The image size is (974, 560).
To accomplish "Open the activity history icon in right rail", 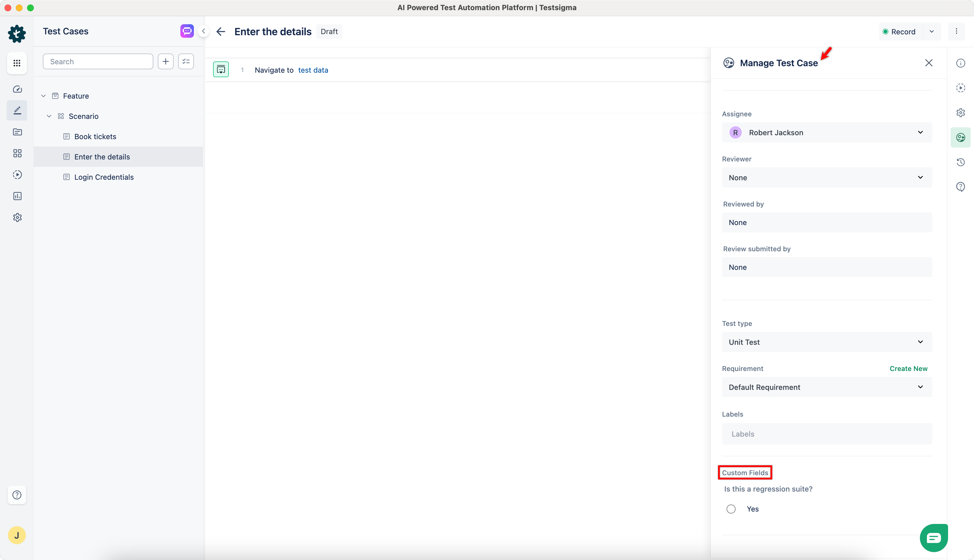I will pos(960,162).
